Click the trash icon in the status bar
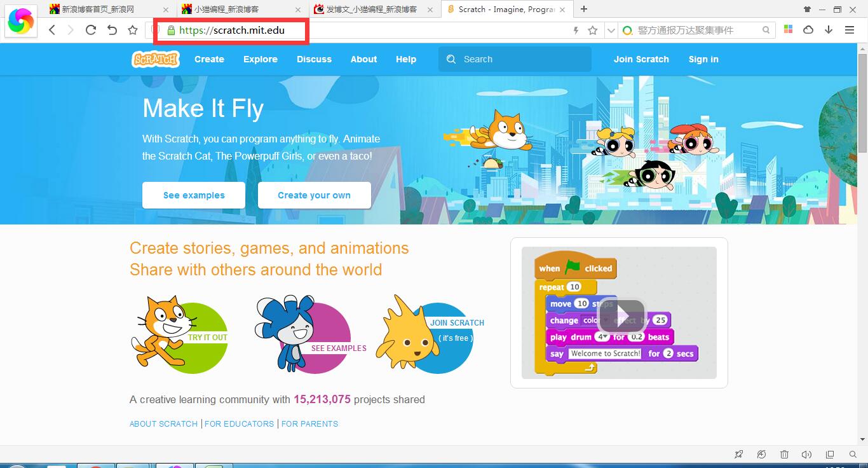Image resolution: width=868 pixels, height=468 pixels. [x=784, y=455]
